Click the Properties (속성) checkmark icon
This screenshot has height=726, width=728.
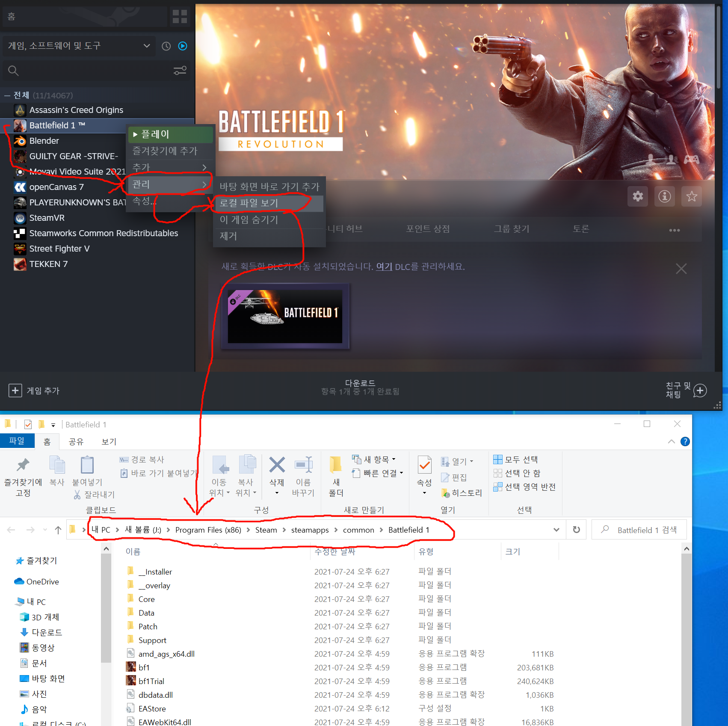(x=424, y=465)
